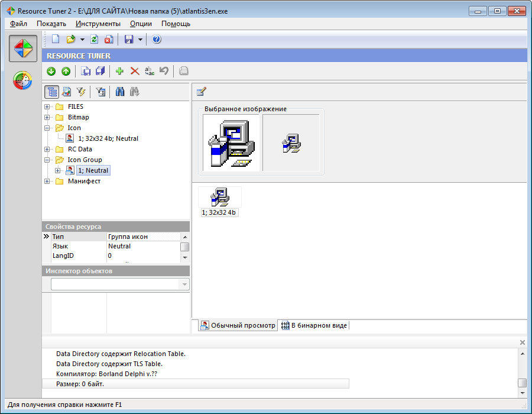Click properties panel scroll down arrow
This screenshot has height=414, width=532.
click(x=185, y=257)
